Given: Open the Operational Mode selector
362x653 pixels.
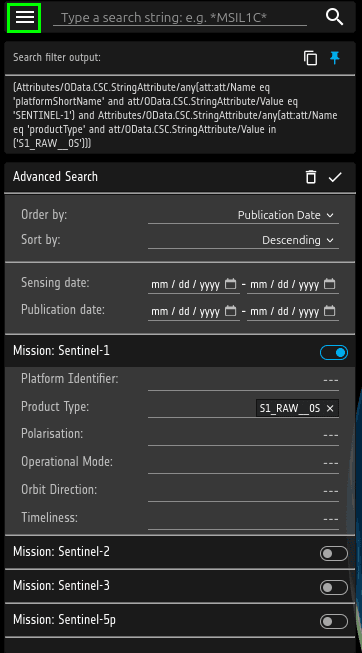Looking at the screenshot, I should 243,463.
